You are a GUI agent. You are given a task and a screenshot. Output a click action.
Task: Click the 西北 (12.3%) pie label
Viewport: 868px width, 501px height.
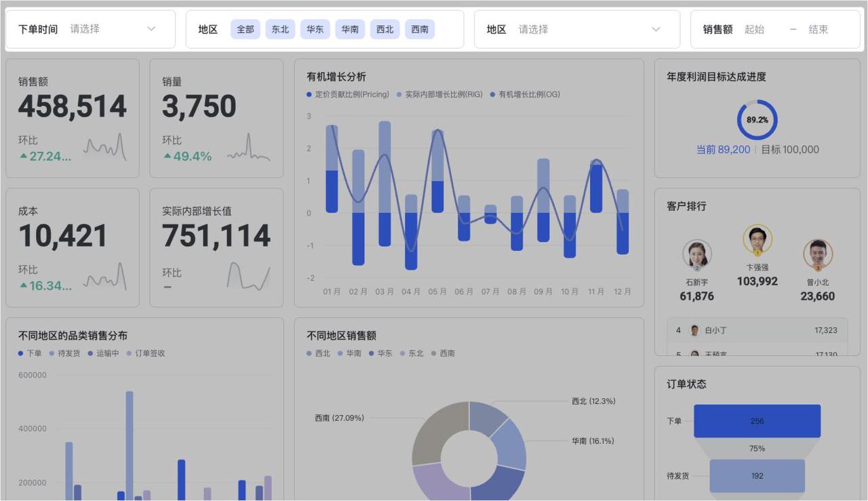click(x=593, y=401)
